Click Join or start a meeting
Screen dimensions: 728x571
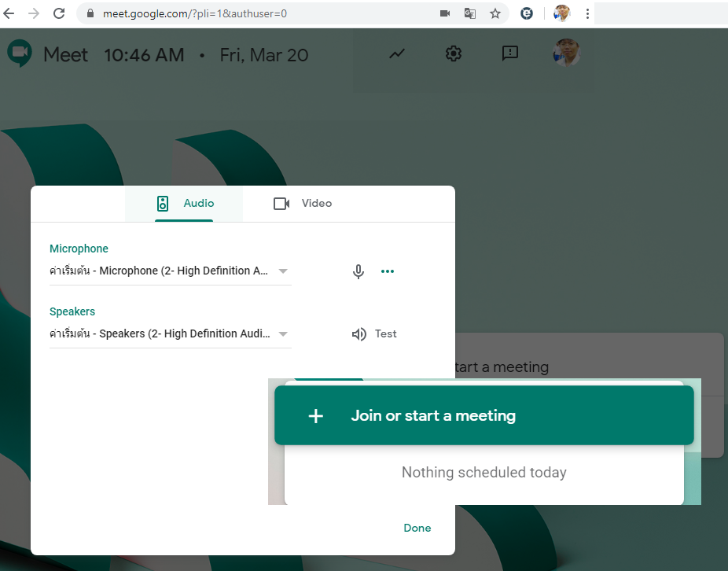pyautogui.click(x=484, y=415)
